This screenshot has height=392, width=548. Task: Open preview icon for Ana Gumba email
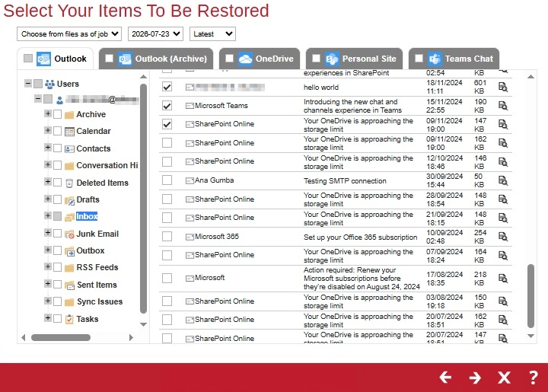(x=503, y=180)
